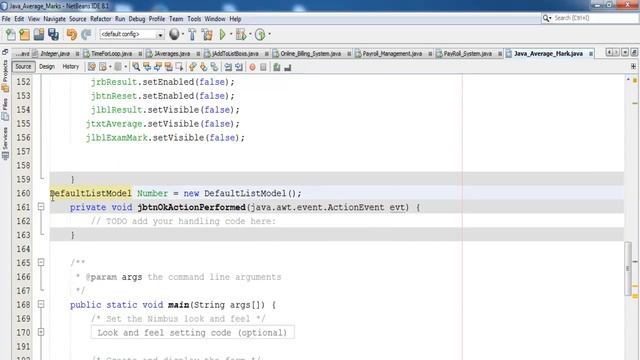Open the Tools menu
This screenshot has height=360, width=640.
point(194,19)
